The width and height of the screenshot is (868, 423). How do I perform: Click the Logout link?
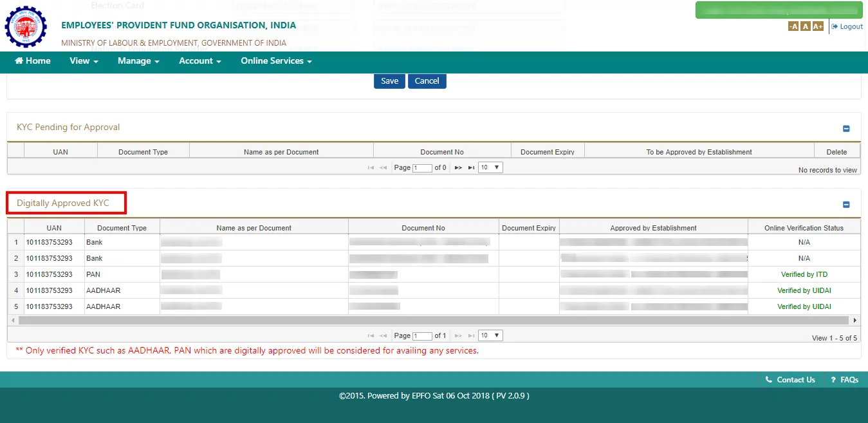tap(847, 26)
